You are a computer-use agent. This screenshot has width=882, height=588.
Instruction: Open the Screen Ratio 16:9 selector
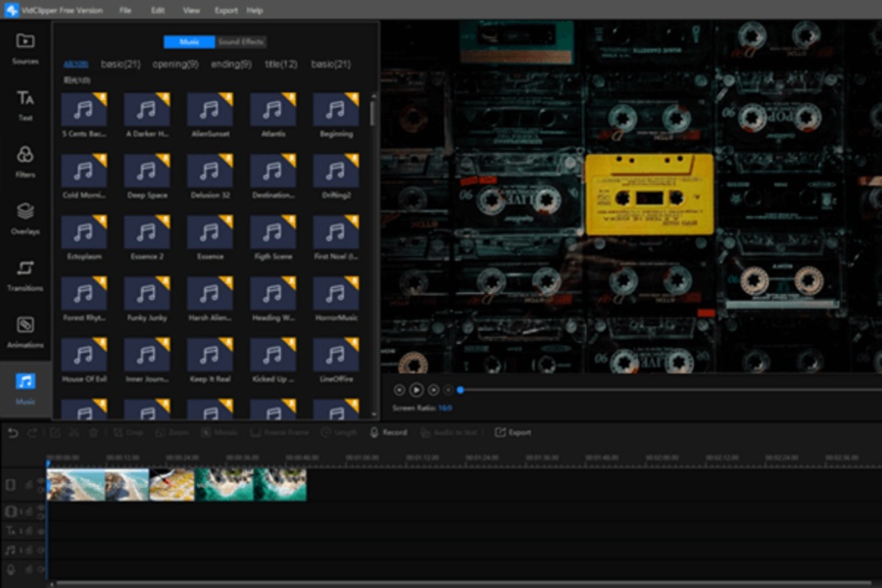point(445,407)
